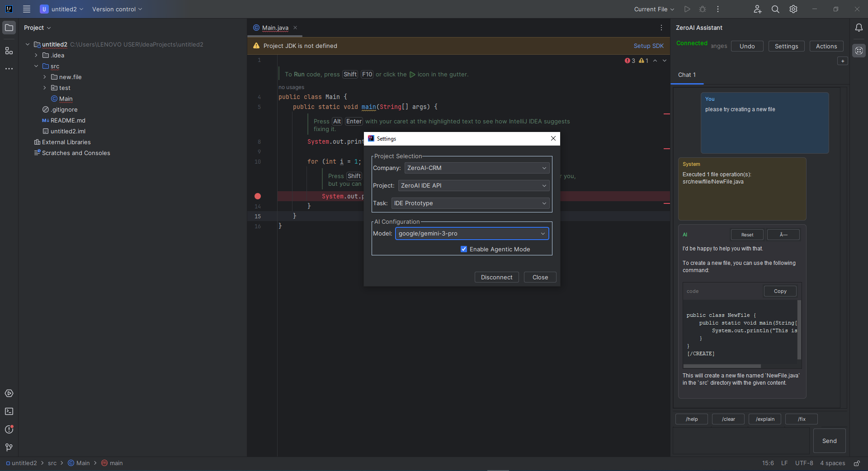Switch to the Main.java editor tab
The height and width of the screenshot is (471, 868).
point(275,28)
